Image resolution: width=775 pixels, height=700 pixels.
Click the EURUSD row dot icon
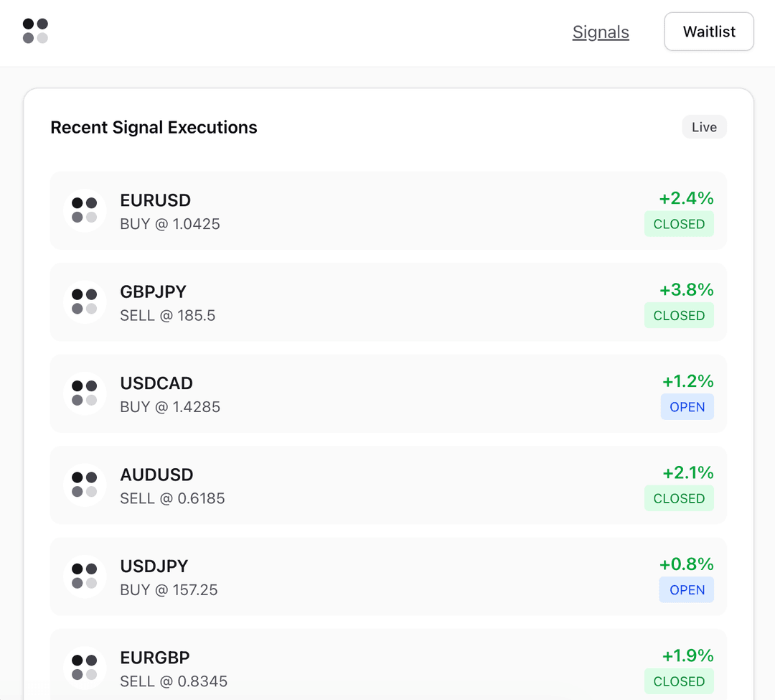85,210
